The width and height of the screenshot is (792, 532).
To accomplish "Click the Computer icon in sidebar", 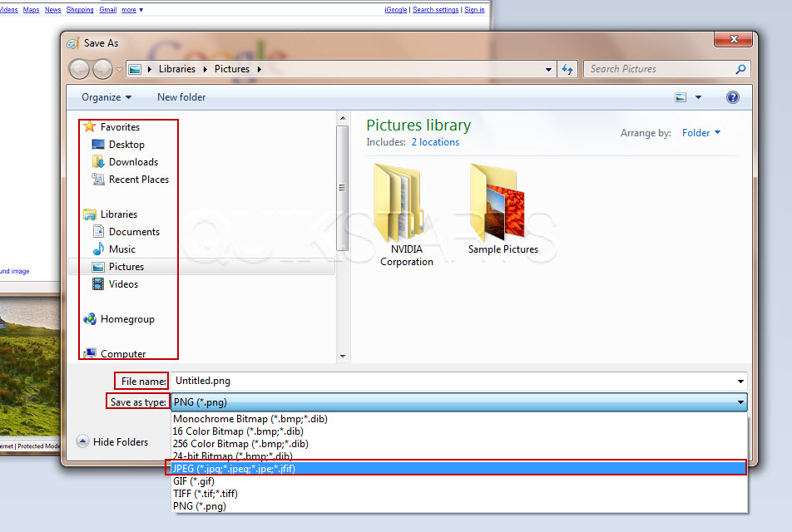I will point(90,352).
